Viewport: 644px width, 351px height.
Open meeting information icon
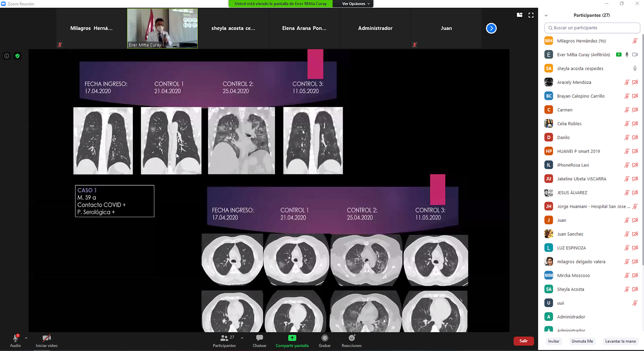tap(7, 56)
